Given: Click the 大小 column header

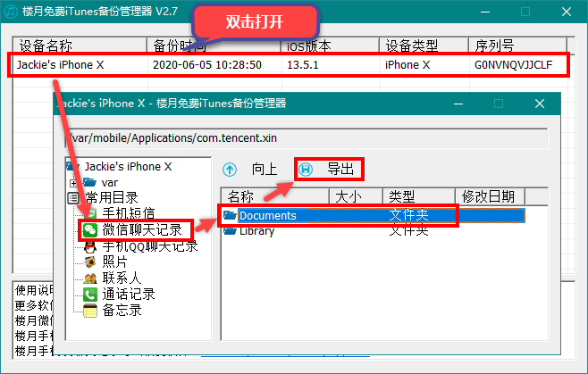Looking at the screenshot, I should pyautogui.click(x=356, y=195).
